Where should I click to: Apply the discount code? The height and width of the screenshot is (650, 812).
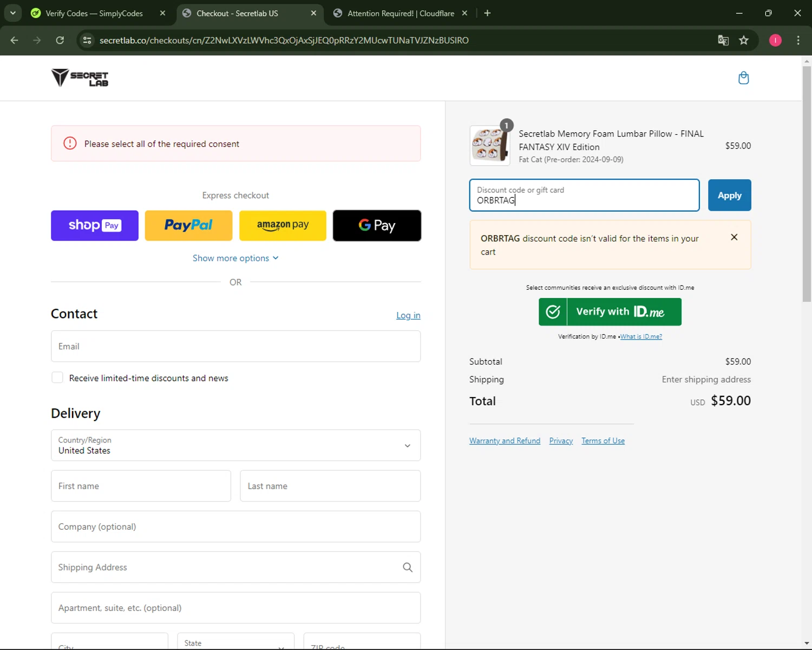pos(729,195)
